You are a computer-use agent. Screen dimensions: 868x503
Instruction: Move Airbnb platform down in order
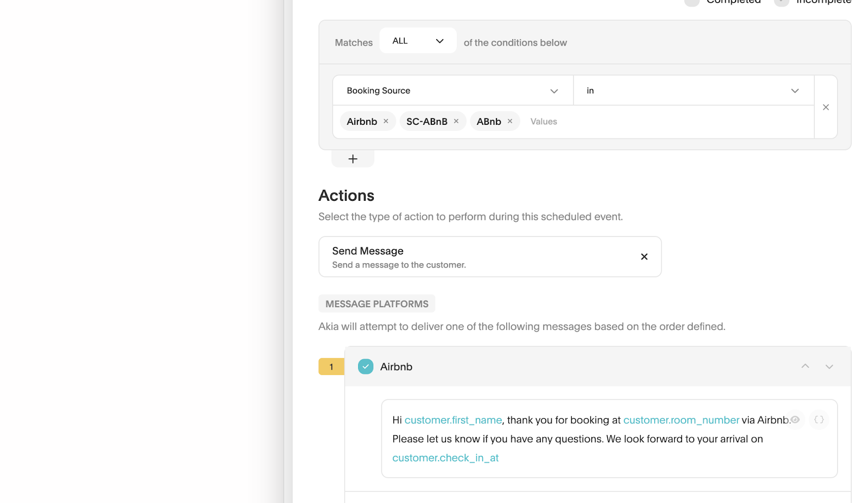829,367
